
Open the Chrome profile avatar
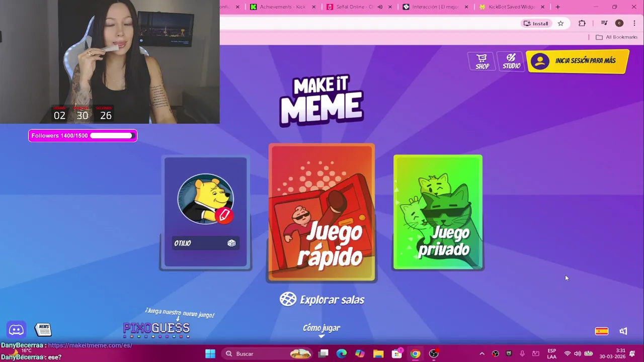(619, 23)
